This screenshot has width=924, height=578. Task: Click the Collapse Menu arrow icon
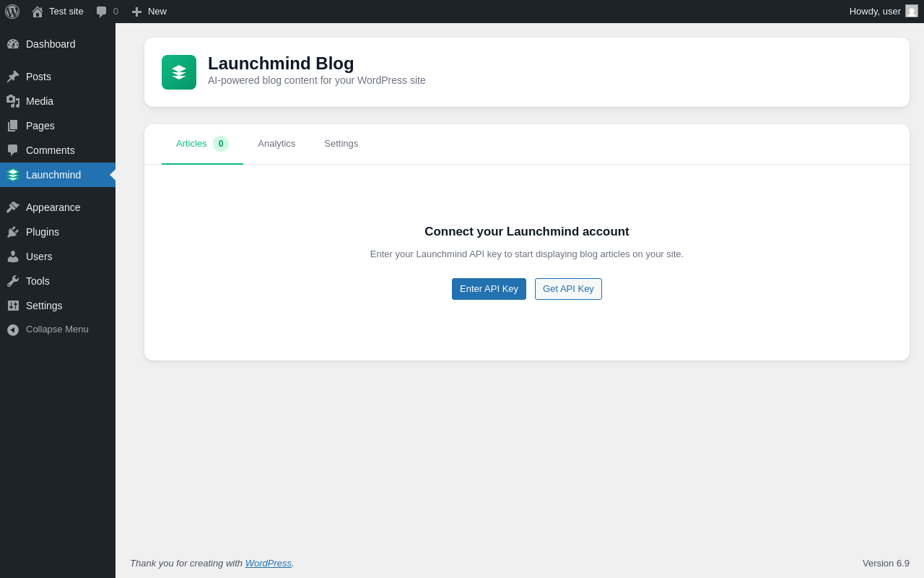tap(13, 329)
